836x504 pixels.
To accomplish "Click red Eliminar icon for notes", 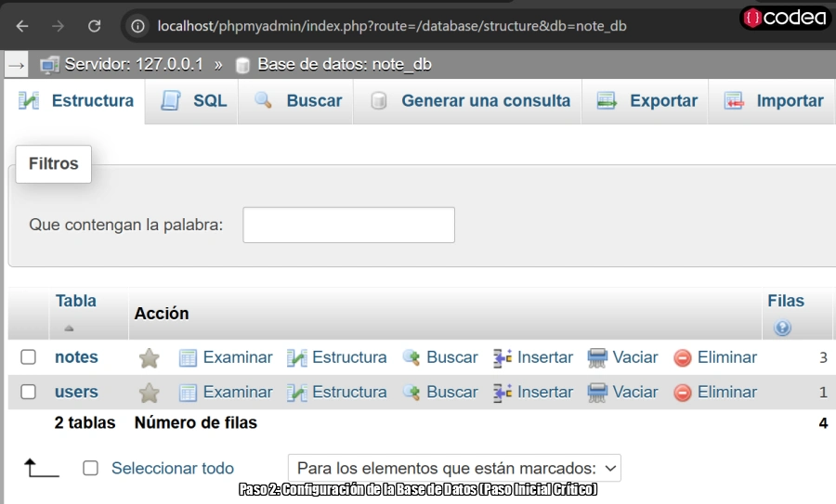I will pos(683,358).
